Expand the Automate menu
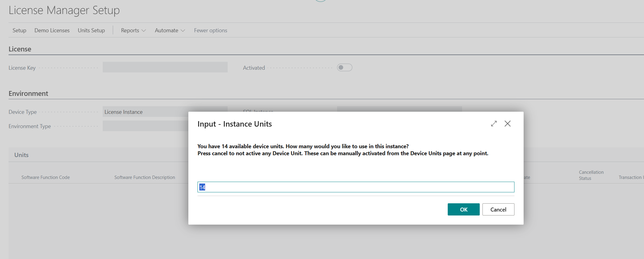Viewport: 644px width, 259px height. tap(170, 30)
